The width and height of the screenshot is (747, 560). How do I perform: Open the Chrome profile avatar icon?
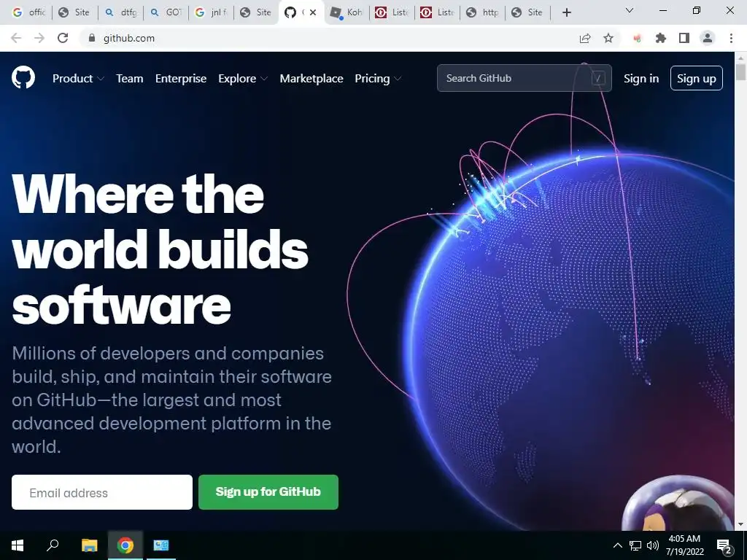(708, 38)
